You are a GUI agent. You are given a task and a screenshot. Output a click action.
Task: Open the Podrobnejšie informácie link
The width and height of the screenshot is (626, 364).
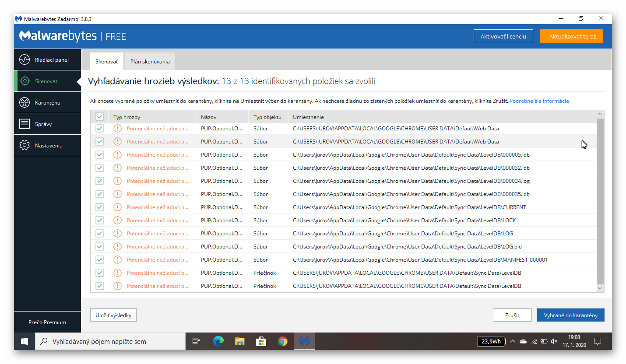[539, 101]
